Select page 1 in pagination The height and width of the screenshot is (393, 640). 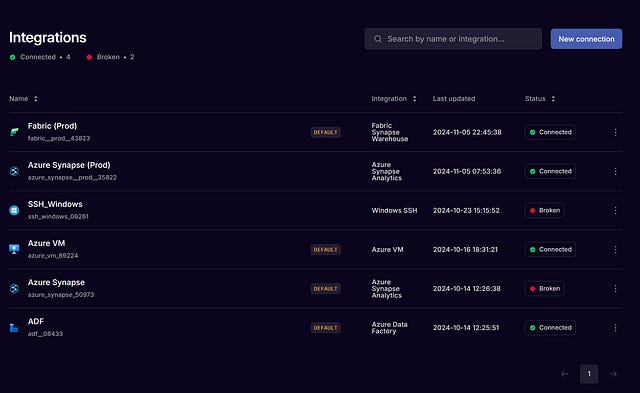(589, 374)
